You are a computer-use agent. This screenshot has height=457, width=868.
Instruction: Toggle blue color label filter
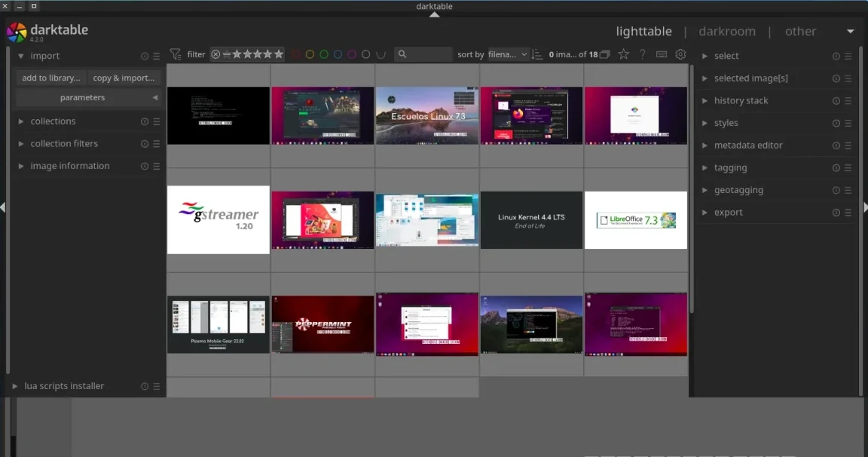tap(338, 54)
